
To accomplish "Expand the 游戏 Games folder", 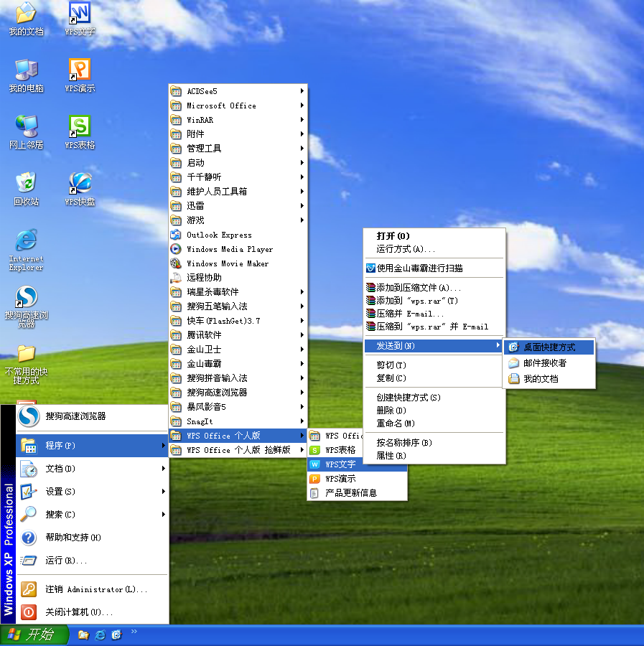I will [238, 220].
